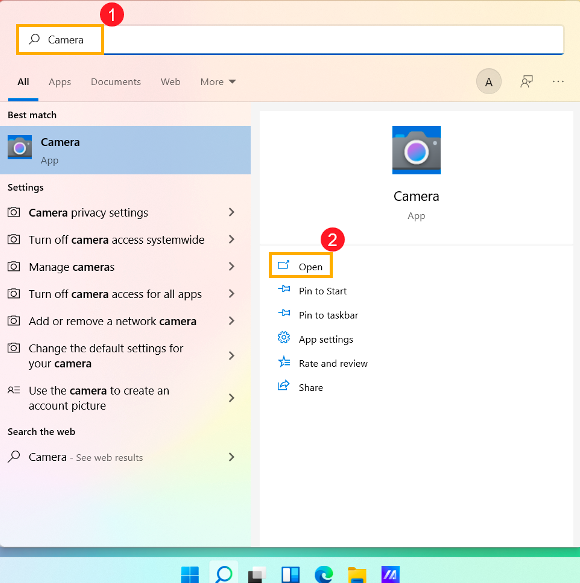Expand the arrow beside Manage cameras
The height and width of the screenshot is (583, 580).
pyautogui.click(x=231, y=267)
